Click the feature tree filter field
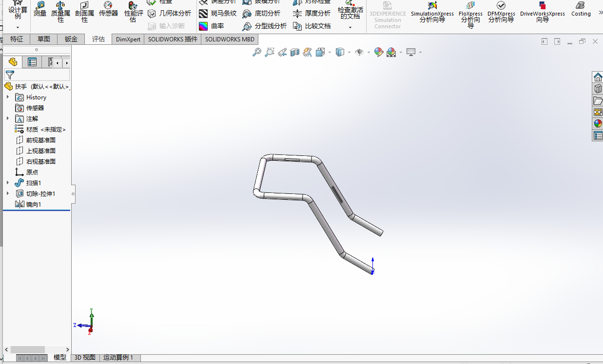 point(37,75)
